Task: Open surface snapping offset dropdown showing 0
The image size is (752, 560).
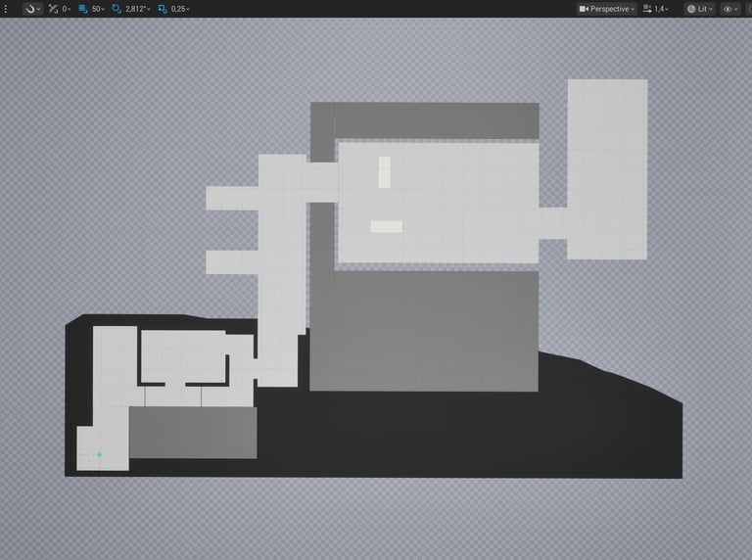Action: [67, 9]
